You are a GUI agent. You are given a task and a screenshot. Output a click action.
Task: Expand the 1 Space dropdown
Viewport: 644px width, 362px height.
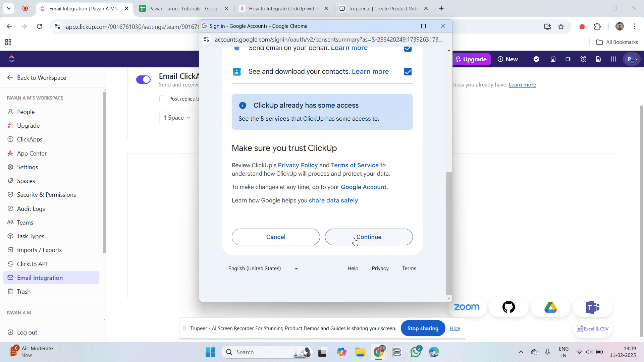coord(177,118)
